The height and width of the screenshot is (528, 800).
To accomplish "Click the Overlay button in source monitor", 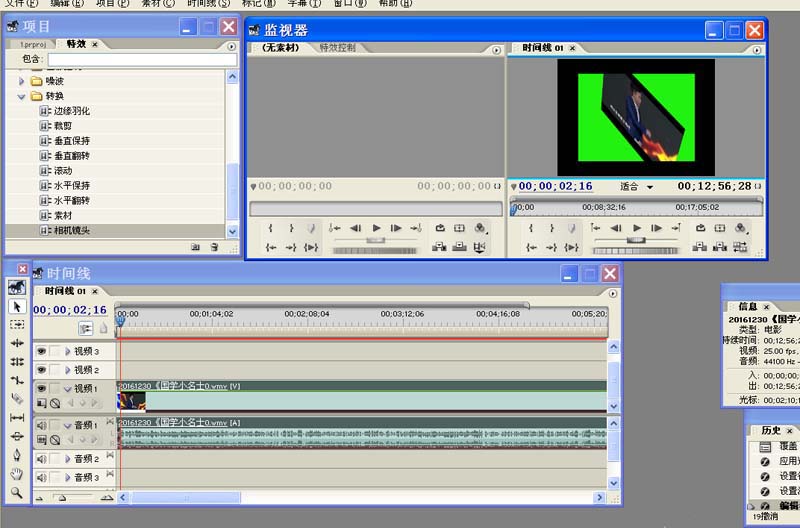I will coord(459,247).
